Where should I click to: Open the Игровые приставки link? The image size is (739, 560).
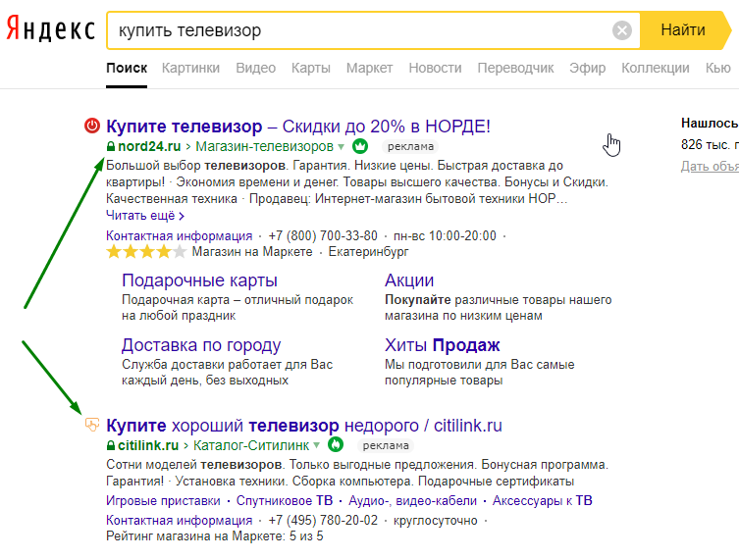(163, 500)
